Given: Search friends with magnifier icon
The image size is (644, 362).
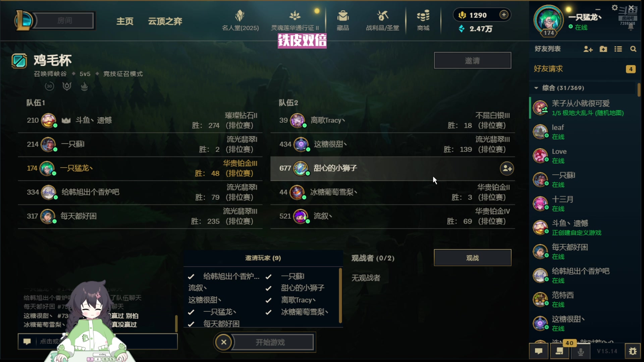Looking at the screenshot, I should [633, 49].
